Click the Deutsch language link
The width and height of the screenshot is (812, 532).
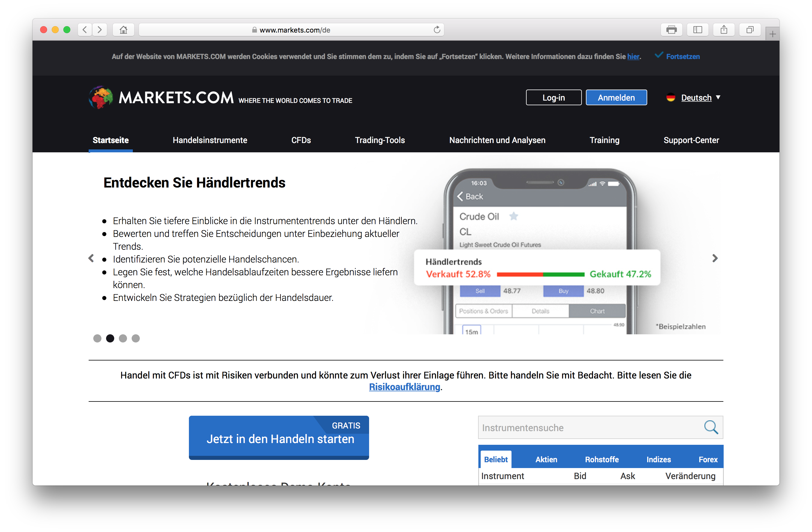[696, 98]
